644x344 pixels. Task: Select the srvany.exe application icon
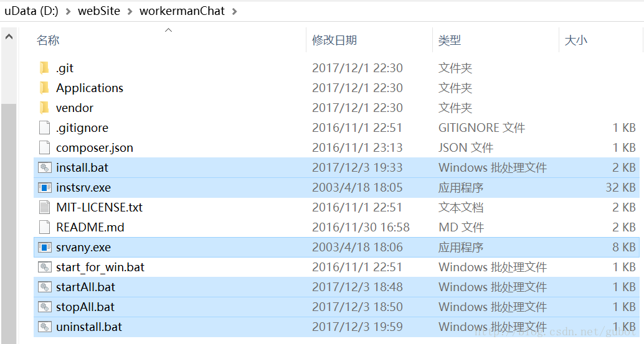tap(44, 247)
